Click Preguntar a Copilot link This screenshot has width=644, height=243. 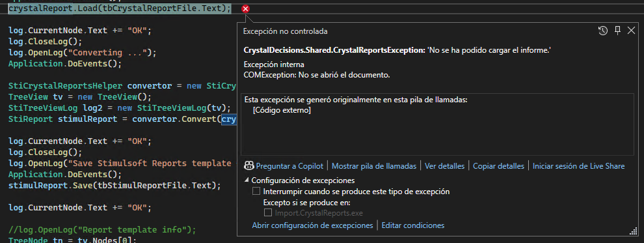(289, 166)
